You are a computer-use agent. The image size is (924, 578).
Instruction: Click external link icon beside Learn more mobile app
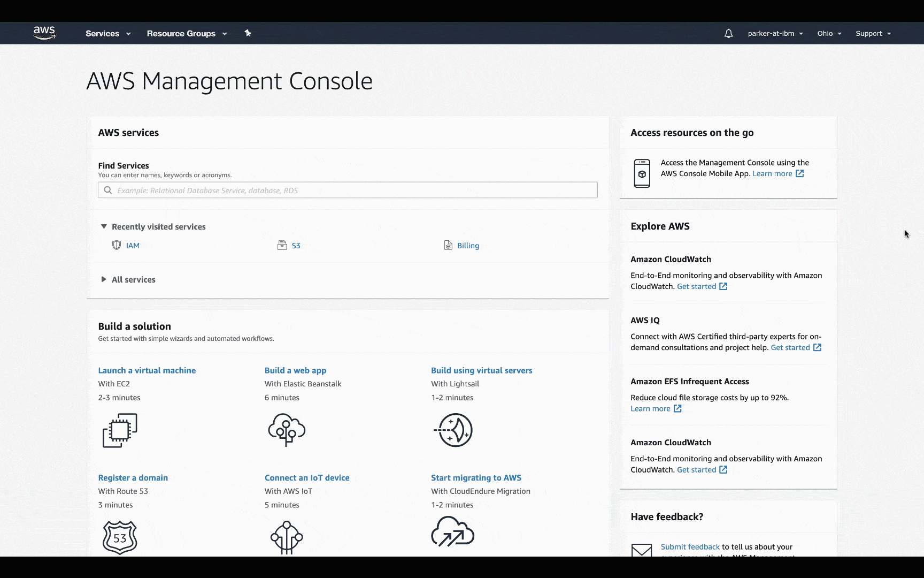click(x=800, y=173)
